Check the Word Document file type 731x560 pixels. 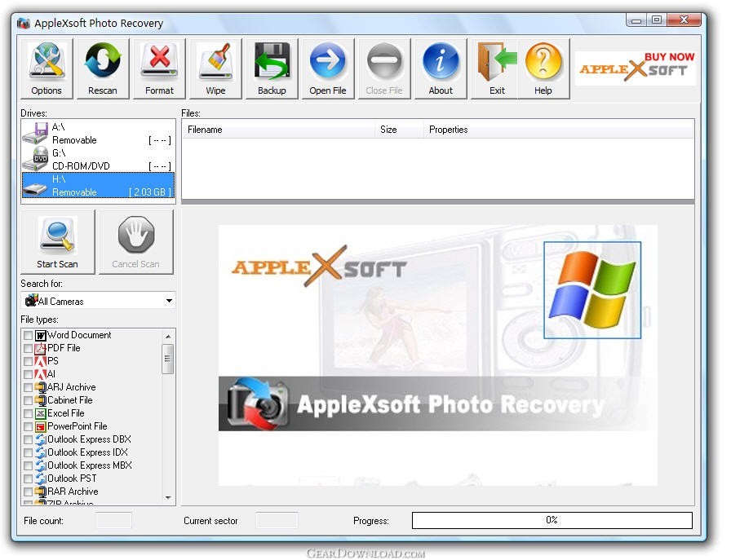point(28,336)
